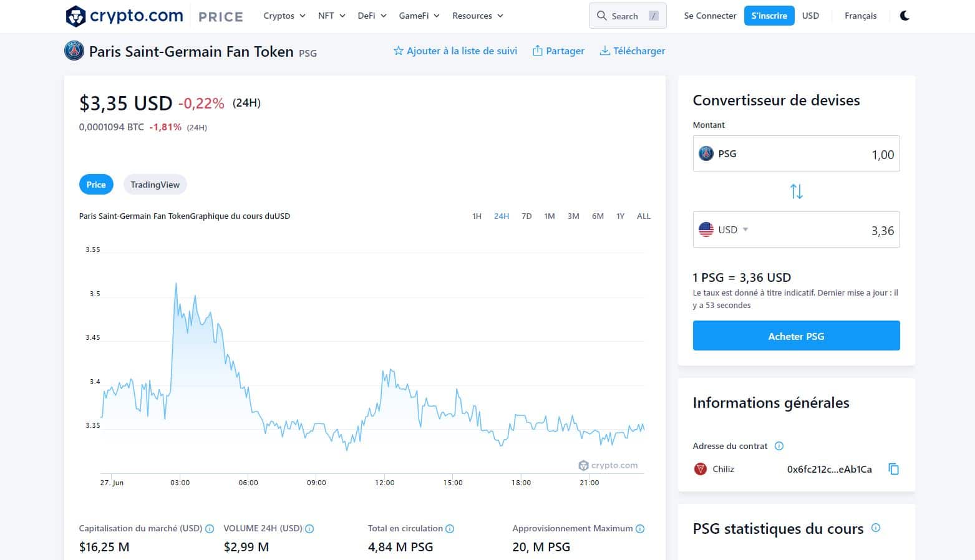Toggle dark mode moon icon
The height and width of the screenshot is (560, 975).
pos(905,16)
